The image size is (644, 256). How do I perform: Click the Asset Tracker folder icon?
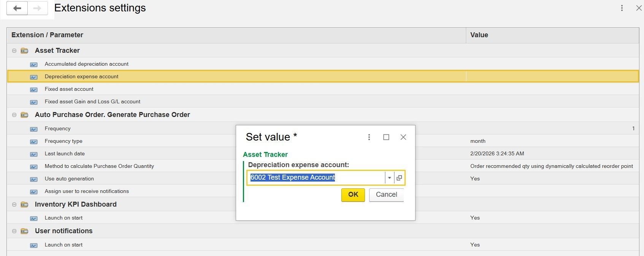(25, 51)
